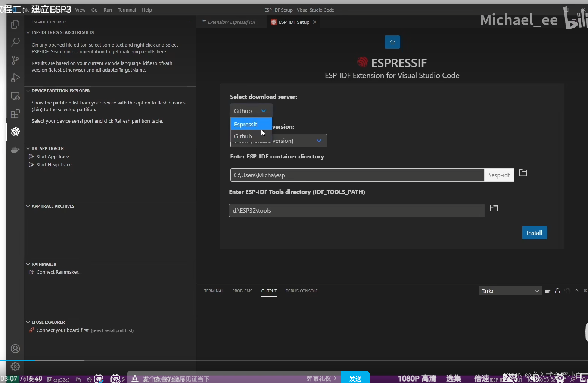588x383 pixels.
Task: Open the ESP-IDF version dropdown
Action: [x=279, y=141]
